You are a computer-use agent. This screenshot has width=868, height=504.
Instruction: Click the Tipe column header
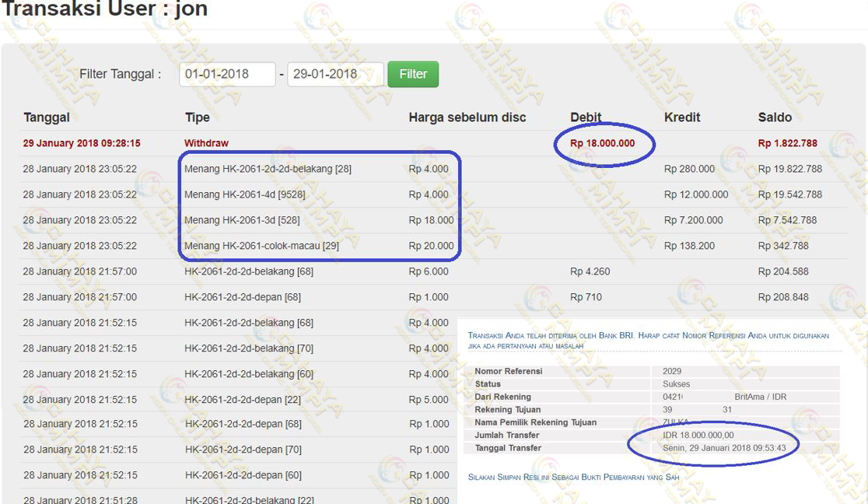(x=197, y=117)
